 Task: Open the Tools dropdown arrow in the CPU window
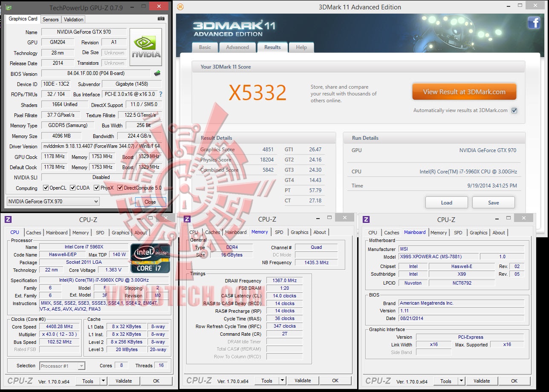pos(104,381)
